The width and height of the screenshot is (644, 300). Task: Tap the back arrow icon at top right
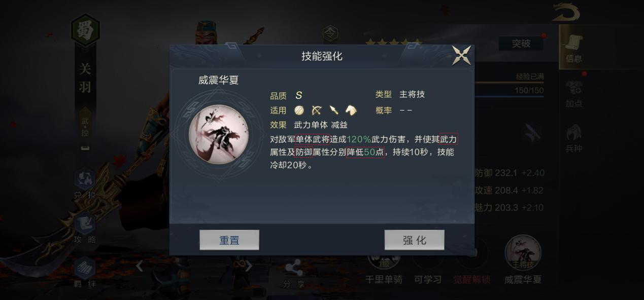(x=566, y=12)
